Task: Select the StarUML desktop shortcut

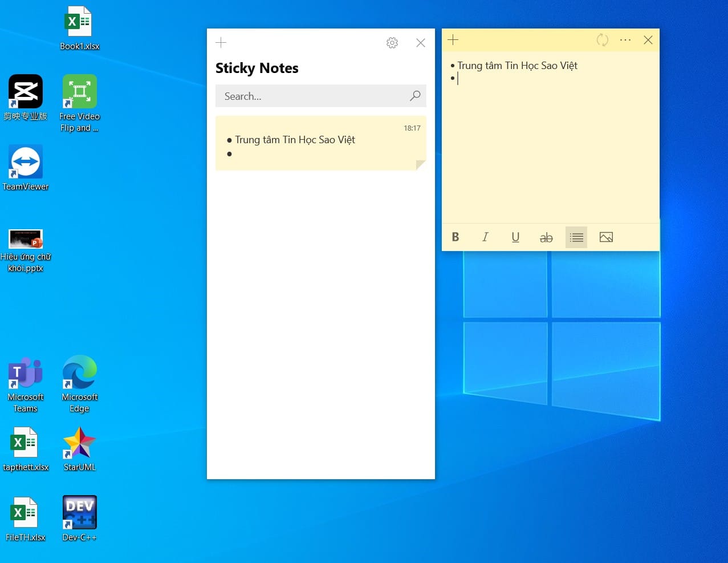Action: 80,449
